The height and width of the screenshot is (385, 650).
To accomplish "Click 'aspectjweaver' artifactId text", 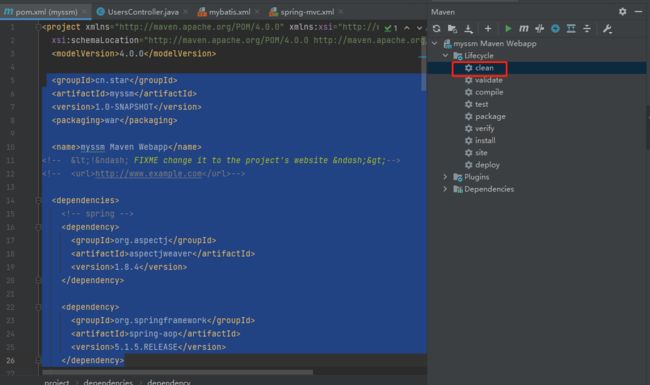I will 161,254.
